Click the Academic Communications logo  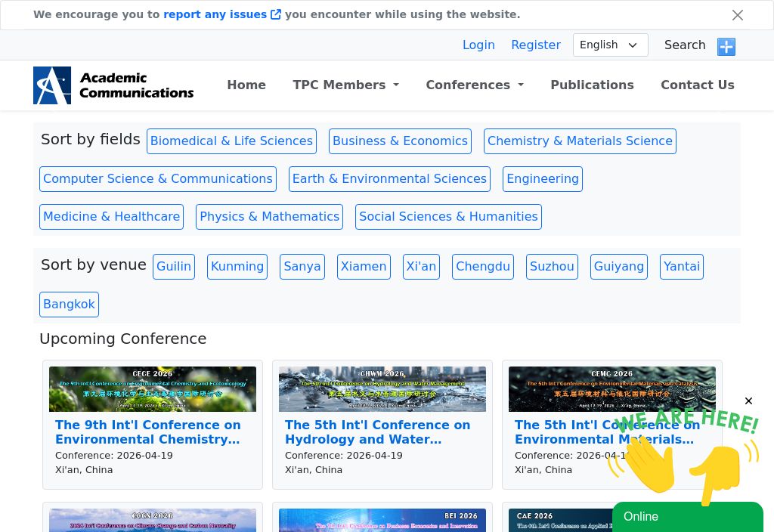(x=113, y=85)
